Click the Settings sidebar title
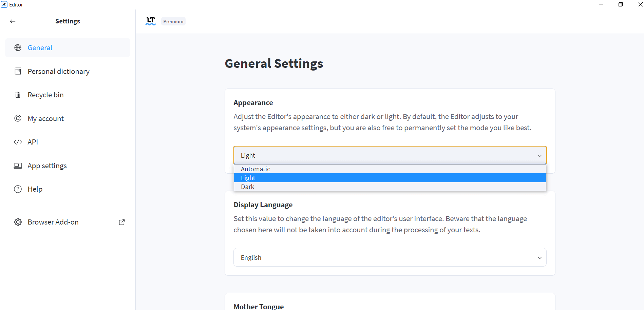Viewport: 644px width, 310px height. pos(68,21)
